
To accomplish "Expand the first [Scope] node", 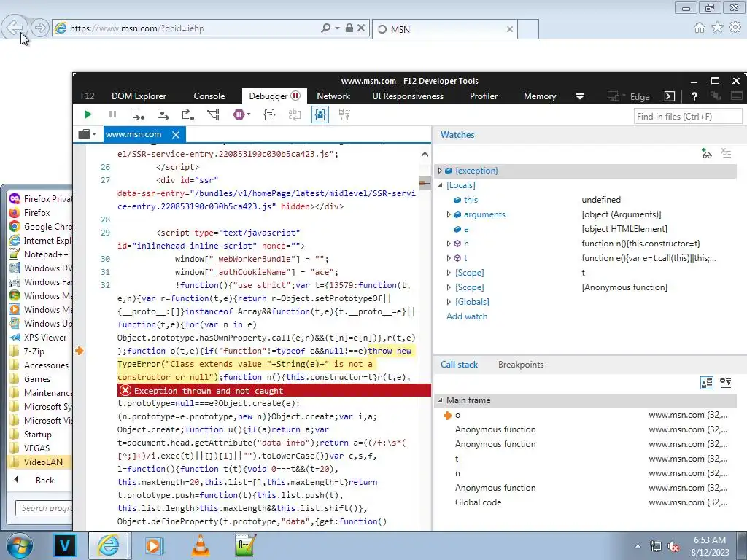I will coord(449,273).
